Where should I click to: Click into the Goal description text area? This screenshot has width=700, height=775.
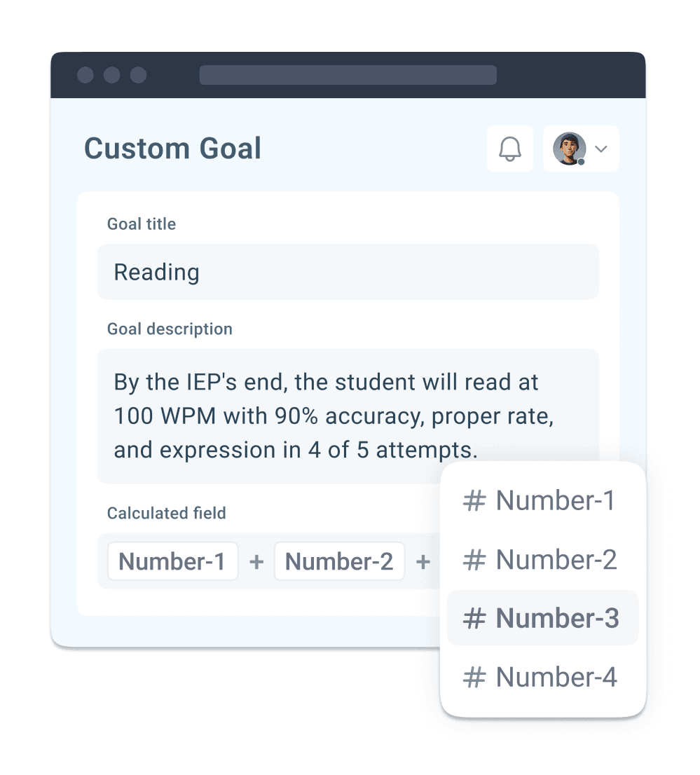click(x=348, y=416)
